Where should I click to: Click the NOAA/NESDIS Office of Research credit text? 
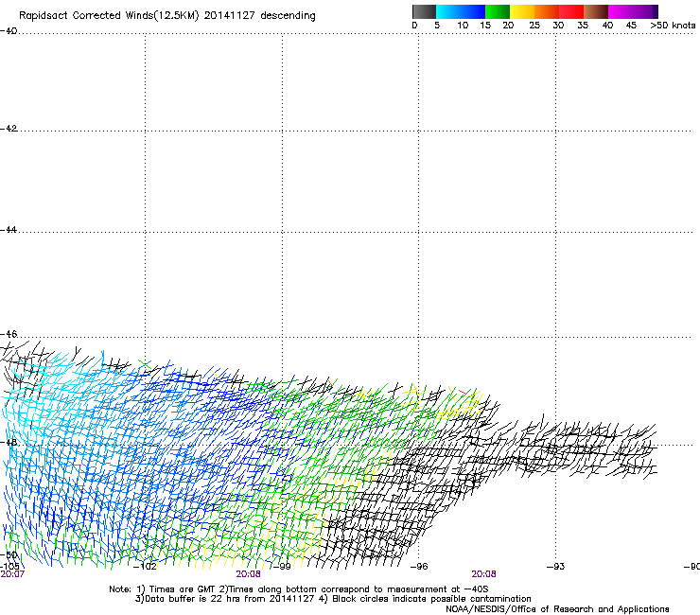(557, 609)
